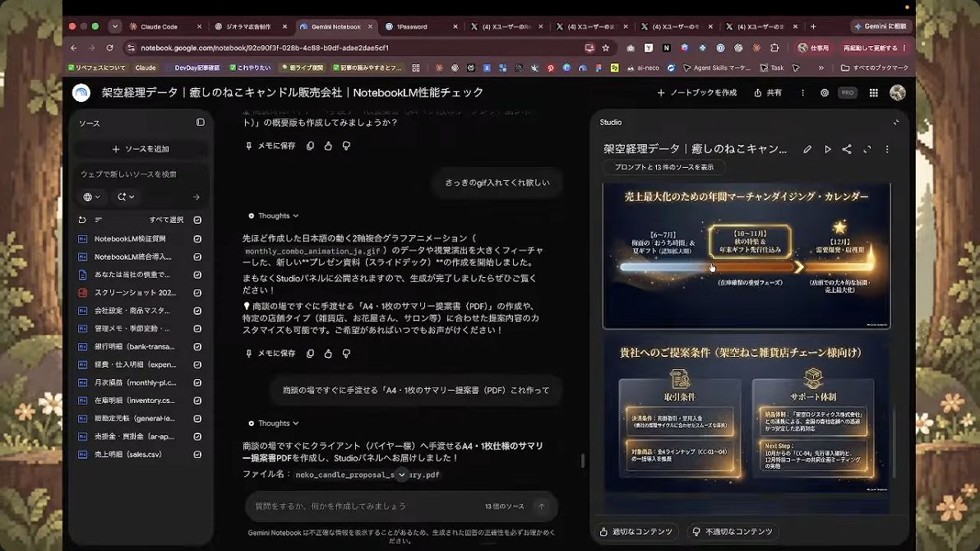Play the slide deck presentation
Screen dimensions: 980x551
click(828, 150)
